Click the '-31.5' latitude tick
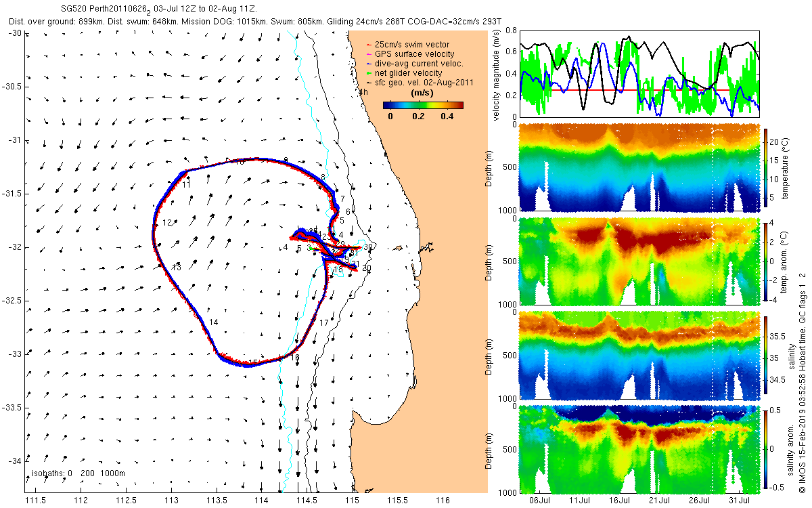Screen dimensions: 812x508 point(11,194)
